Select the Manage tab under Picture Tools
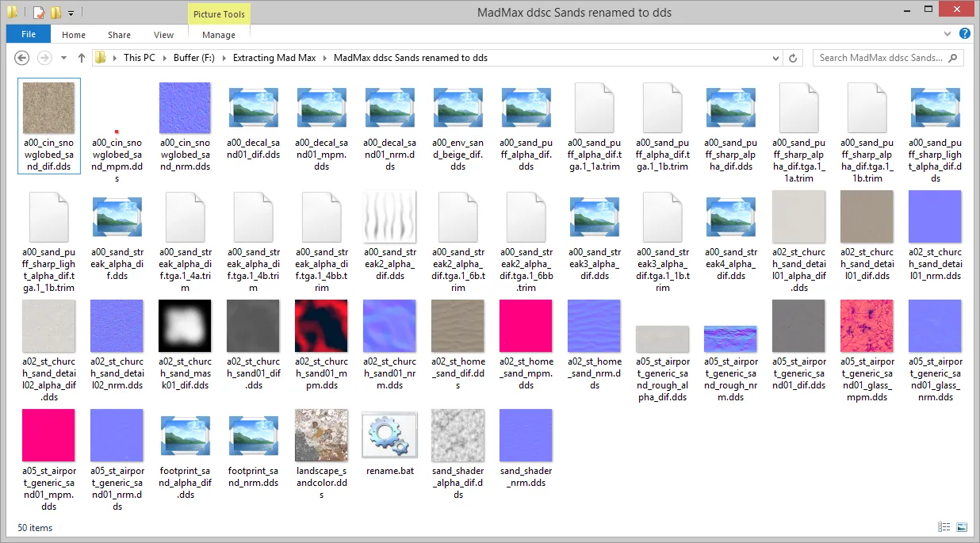Screen dimensions: 980x543 pos(219,35)
